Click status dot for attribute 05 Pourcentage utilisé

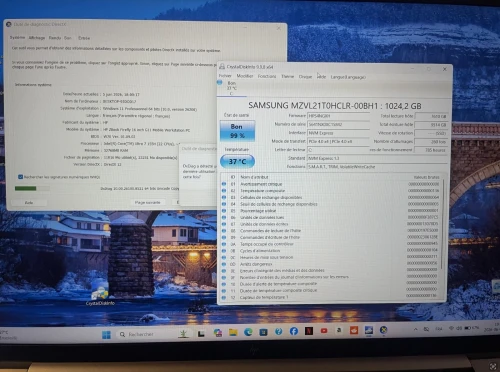pos(224,211)
